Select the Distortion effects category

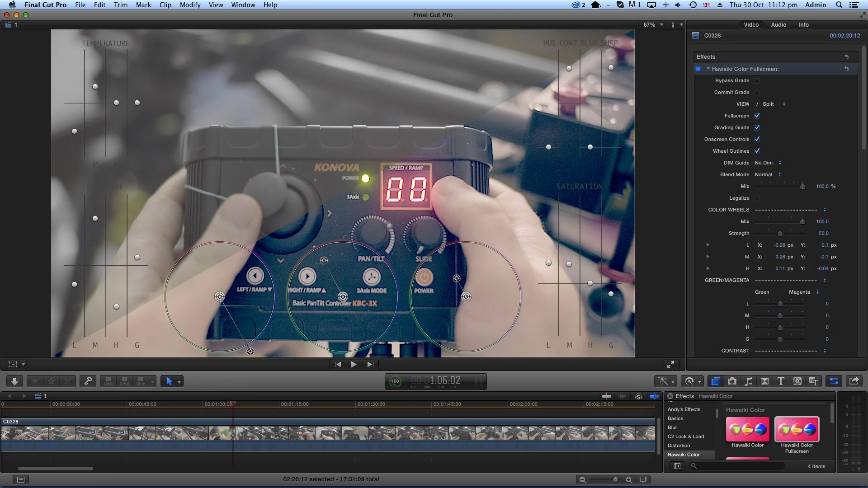coord(679,446)
